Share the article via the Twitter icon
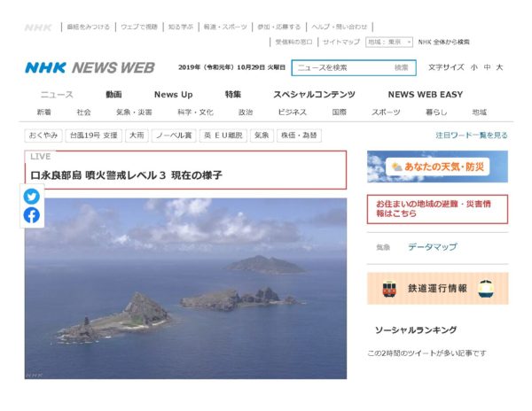532x411 pixels. tap(32, 196)
